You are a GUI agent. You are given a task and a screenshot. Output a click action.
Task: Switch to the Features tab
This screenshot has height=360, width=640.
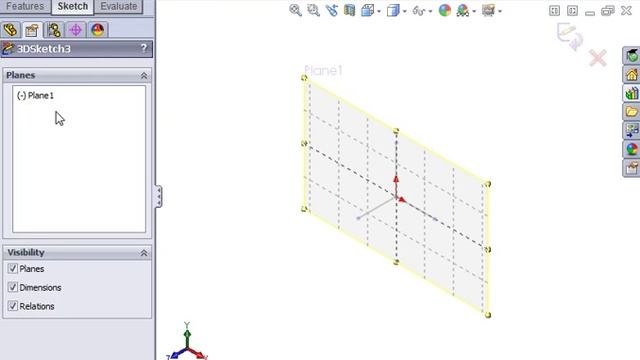[25, 7]
